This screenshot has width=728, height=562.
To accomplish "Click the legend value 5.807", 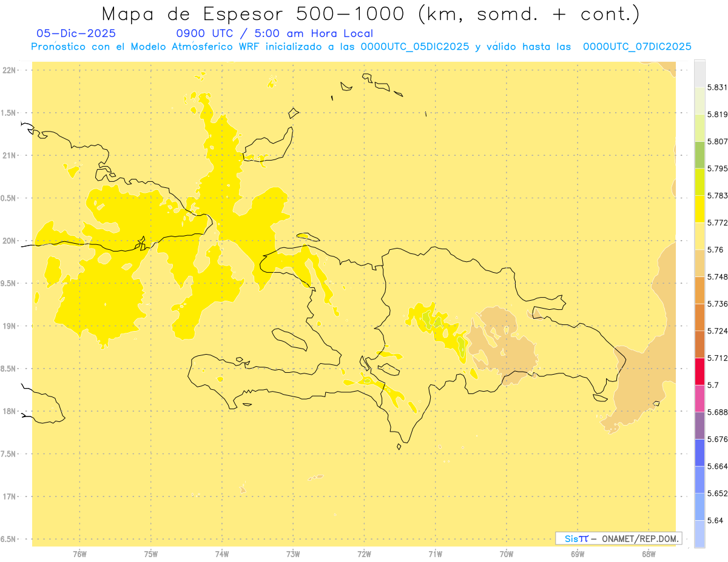I will (x=717, y=142).
